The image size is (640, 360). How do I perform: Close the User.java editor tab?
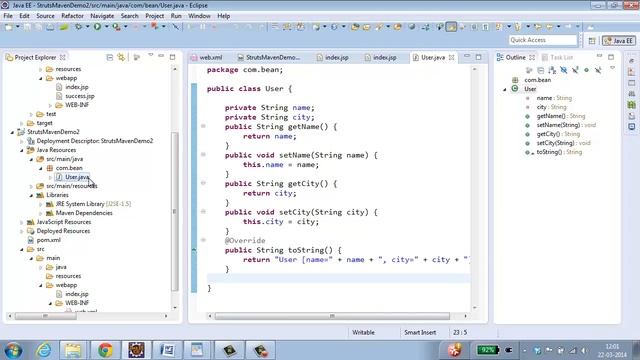(x=451, y=58)
